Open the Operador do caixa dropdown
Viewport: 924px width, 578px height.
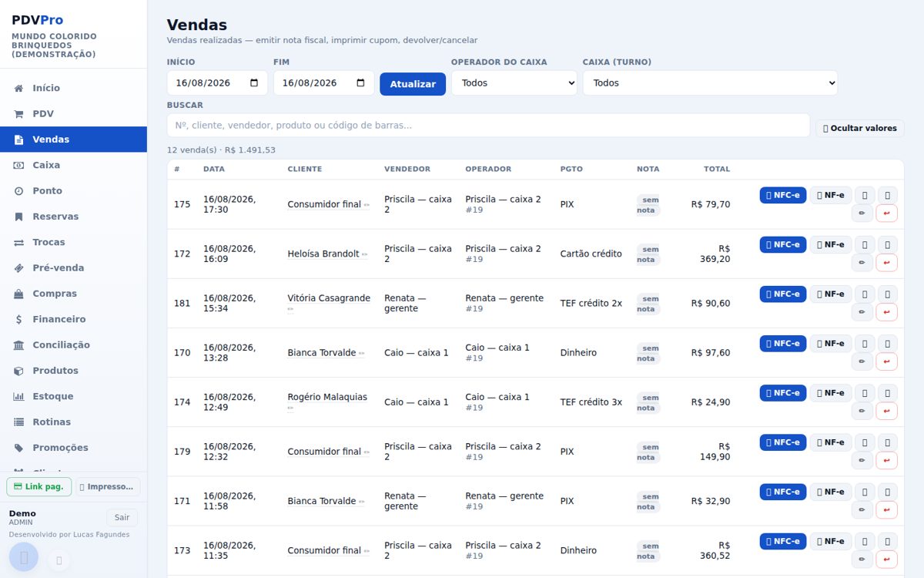click(514, 83)
